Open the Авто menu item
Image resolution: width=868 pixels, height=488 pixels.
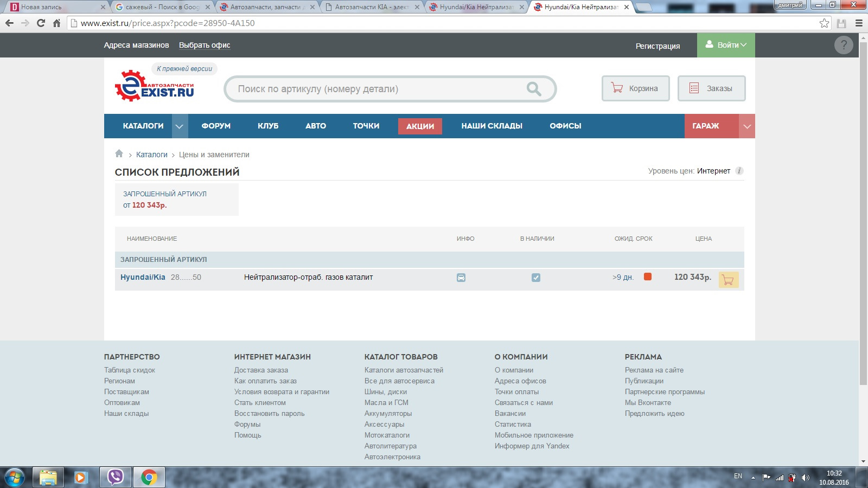316,126
